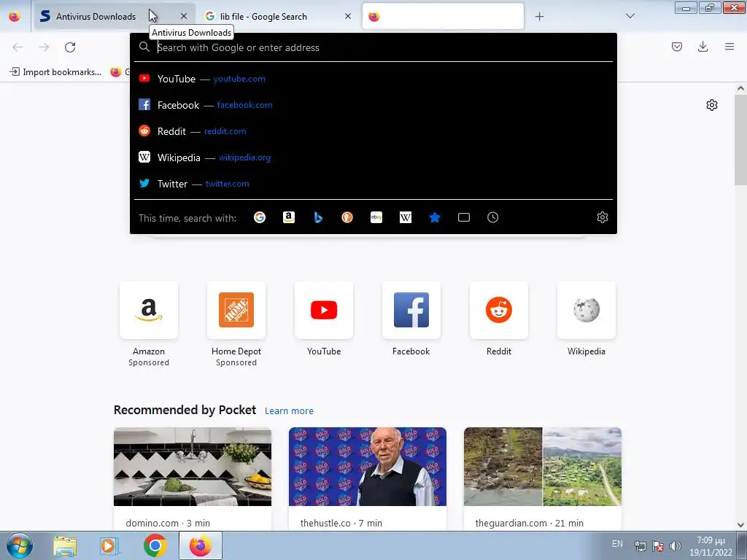Reload the current page

[70, 47]
